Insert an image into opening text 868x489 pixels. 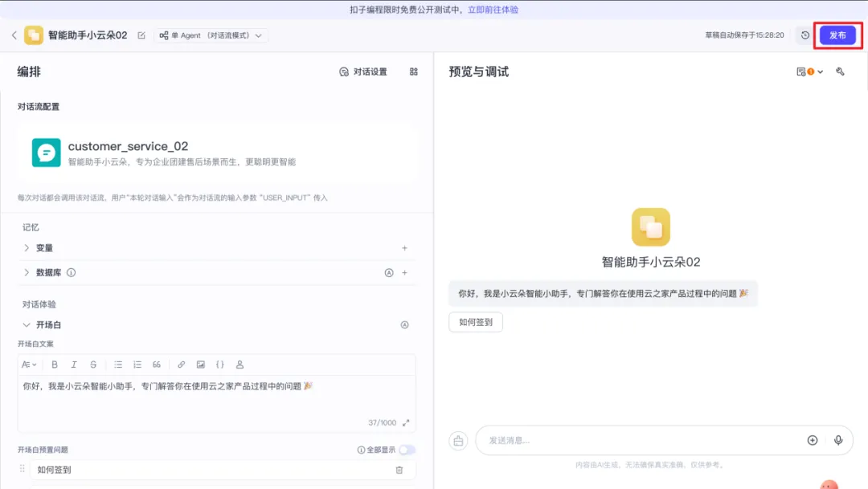pos(200,365)
